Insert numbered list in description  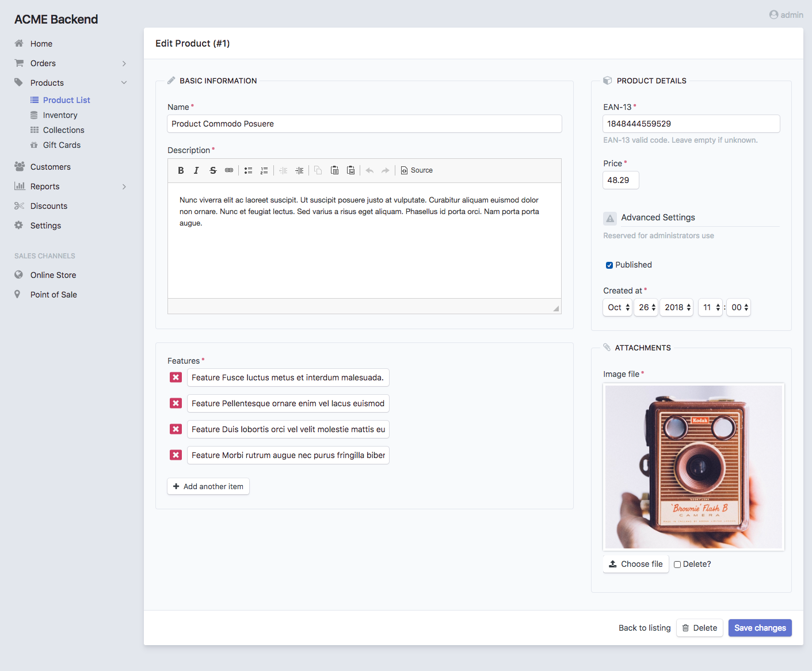[x=264, y=170]
